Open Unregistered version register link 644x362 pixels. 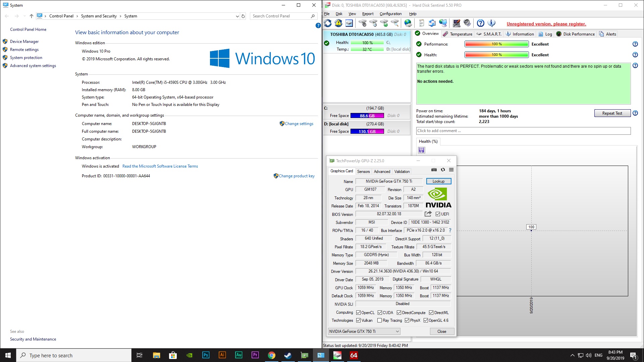pyautogui.click(x=546, y=24)
